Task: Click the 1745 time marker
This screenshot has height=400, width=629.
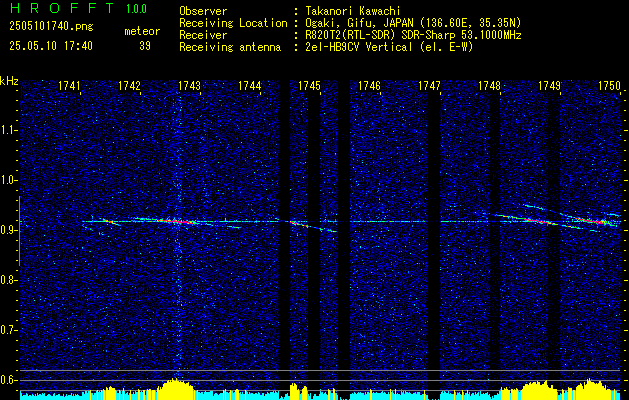Action: [310, 86]
